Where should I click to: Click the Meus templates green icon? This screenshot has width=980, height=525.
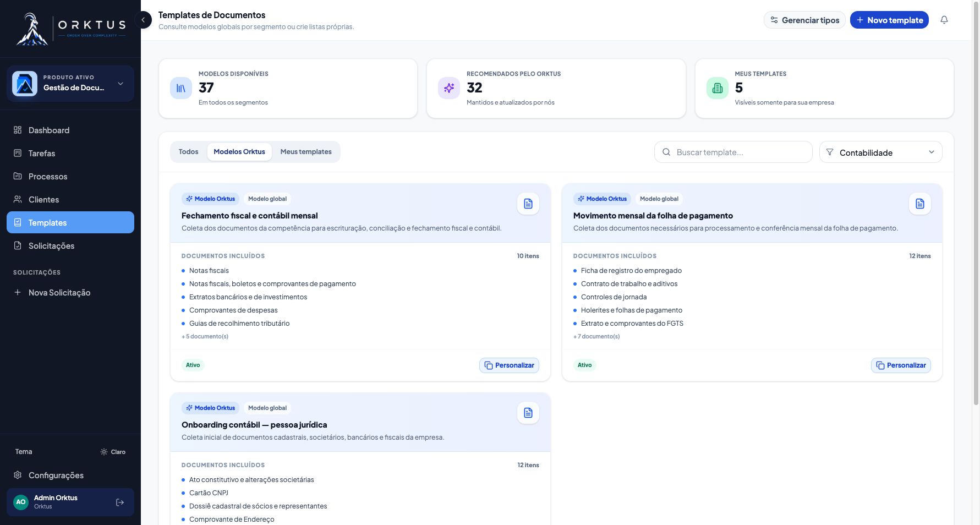point(718,88)
